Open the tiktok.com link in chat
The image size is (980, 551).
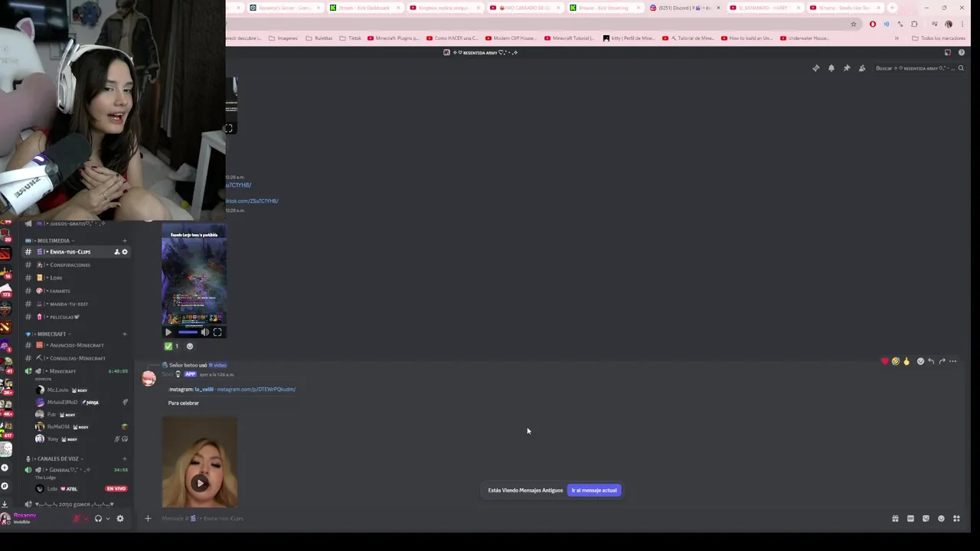pyautogui.click(x=252, y=201)
